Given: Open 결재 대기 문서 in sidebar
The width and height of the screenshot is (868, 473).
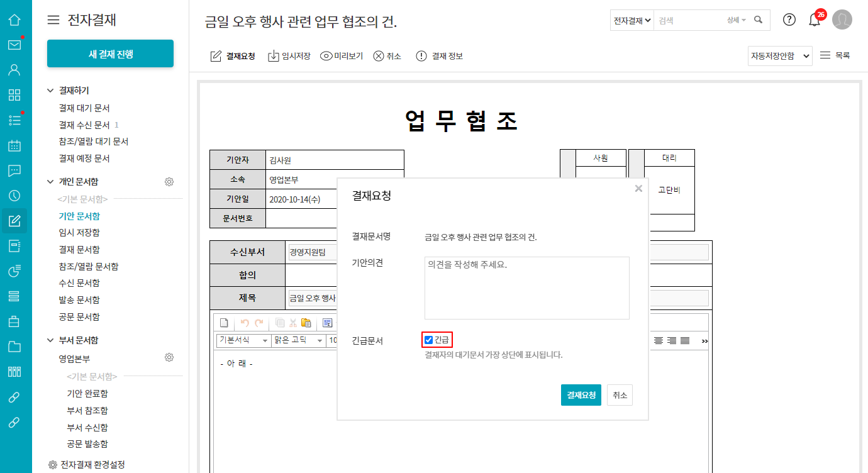Looking at the screenshot, I should tap(84, 108).
